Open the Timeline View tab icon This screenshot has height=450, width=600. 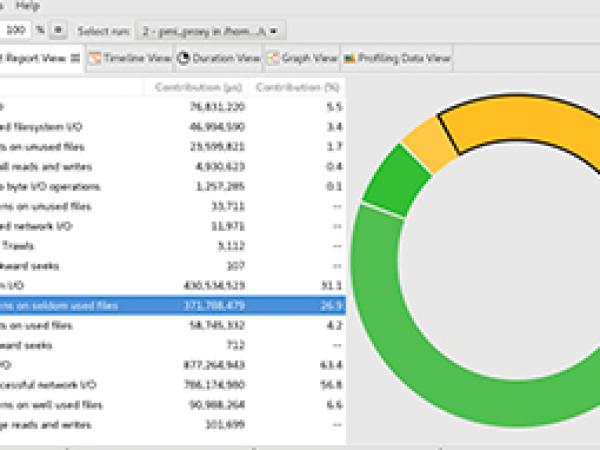coord(94,58)
